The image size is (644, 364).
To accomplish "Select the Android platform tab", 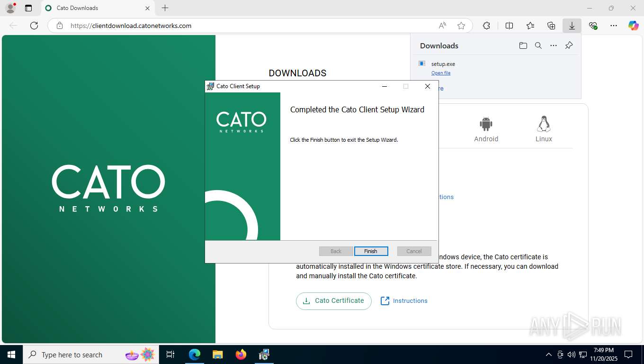I will coord(486,129).
